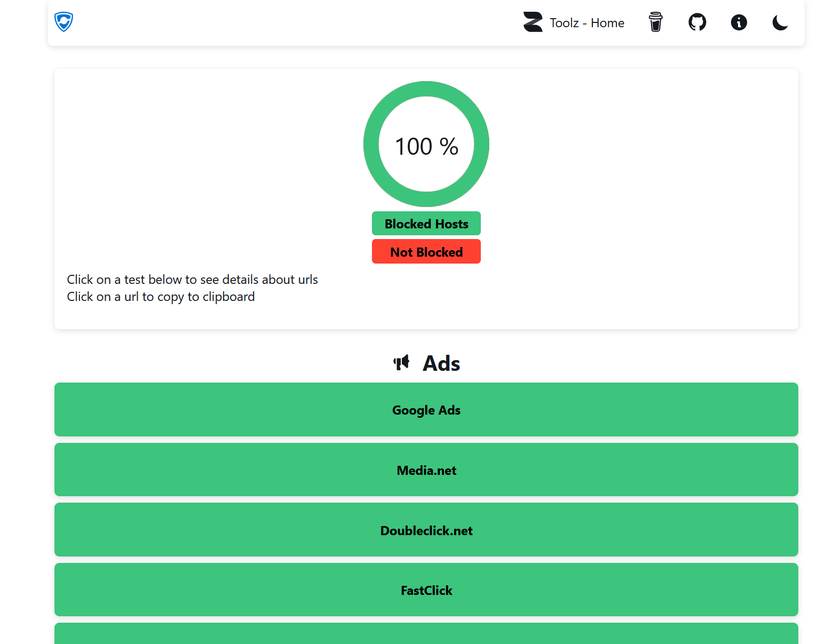Click the Not Blocked legend button
817x644 pixels.
(426, 252)
